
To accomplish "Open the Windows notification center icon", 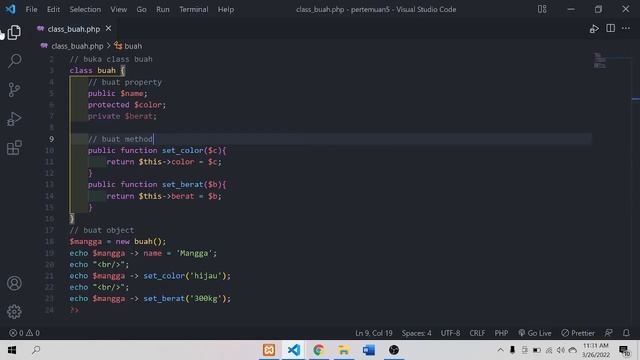I will click(x=624, y=350).
